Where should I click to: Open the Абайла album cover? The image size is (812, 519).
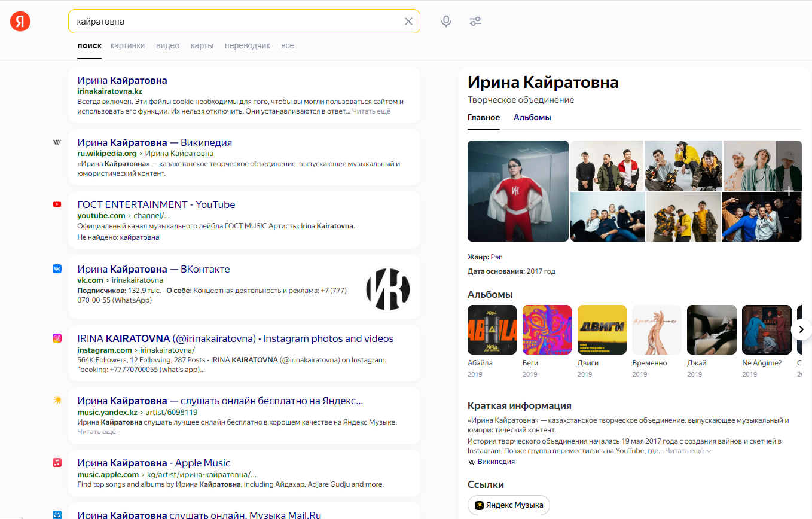coord(492,330)
